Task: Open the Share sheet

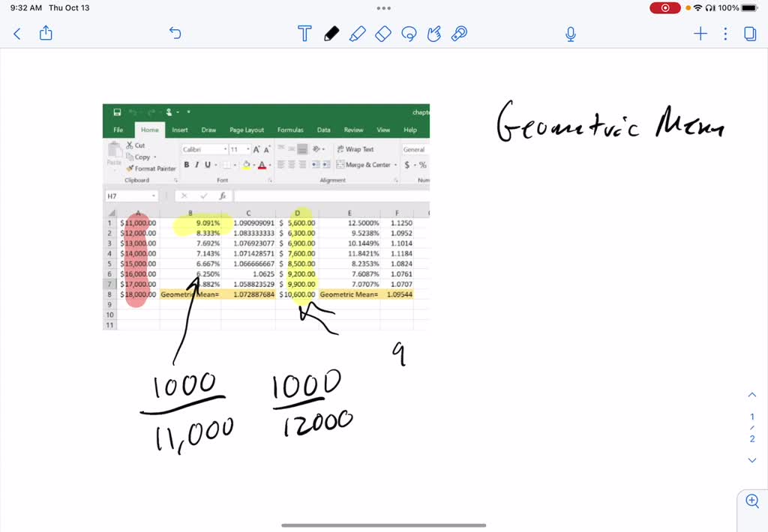Action: (45, 34)
